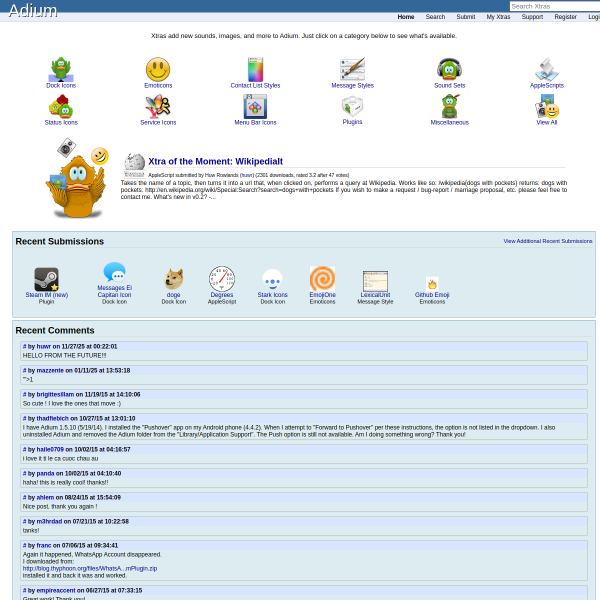
Task: Click the Plugins text link
Action: point(352,122)
